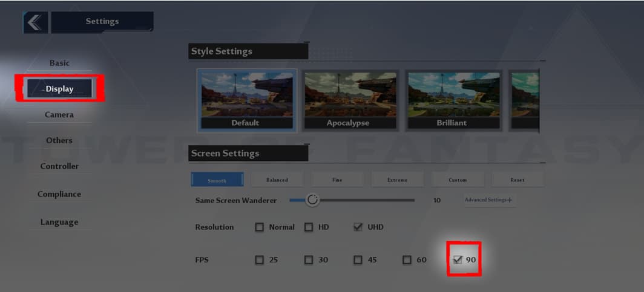Toggle the 90 FPS checkbox
Screen dimensions: 644x292
(x=458, y=259)
